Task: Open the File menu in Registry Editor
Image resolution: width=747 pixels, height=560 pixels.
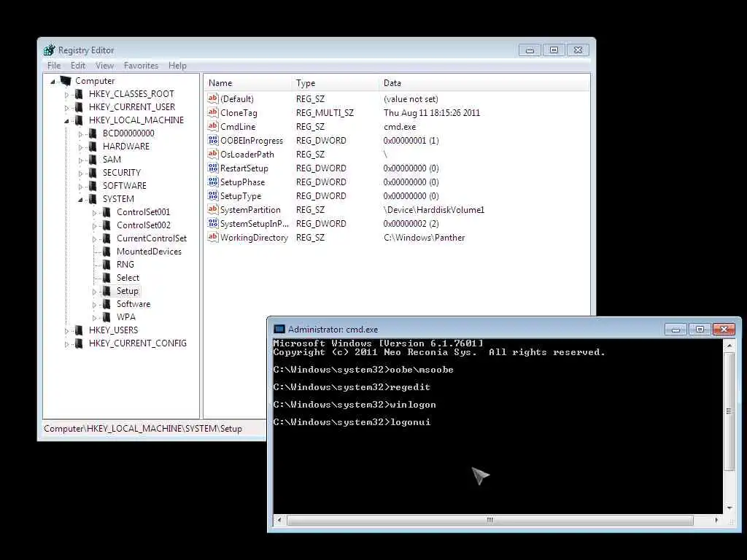Action: click(x=54, y=66)
